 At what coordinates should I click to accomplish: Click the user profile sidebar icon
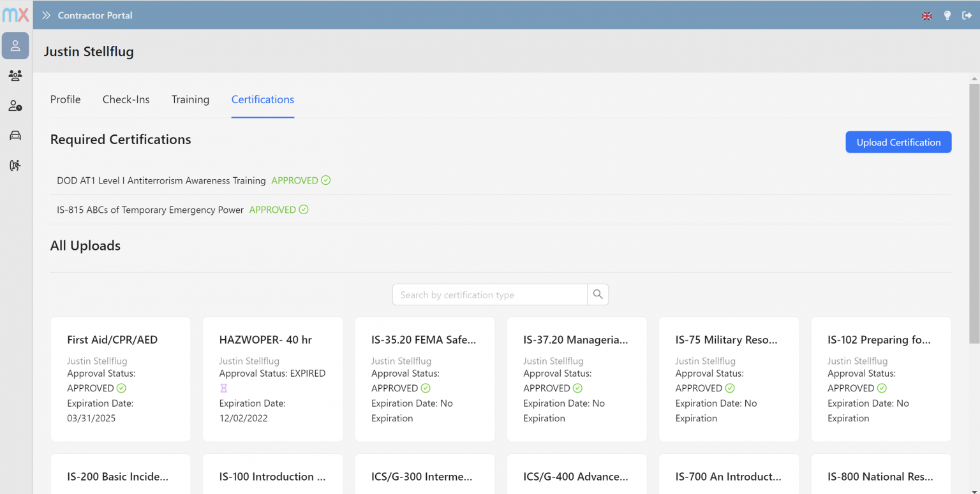[x=15, y=46]
